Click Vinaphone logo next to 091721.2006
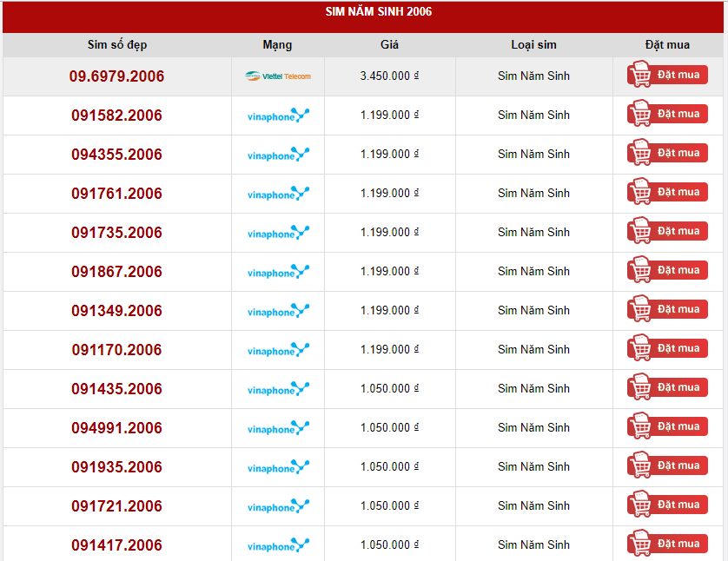Screen dimensions: 728x561 click(278, 505)
